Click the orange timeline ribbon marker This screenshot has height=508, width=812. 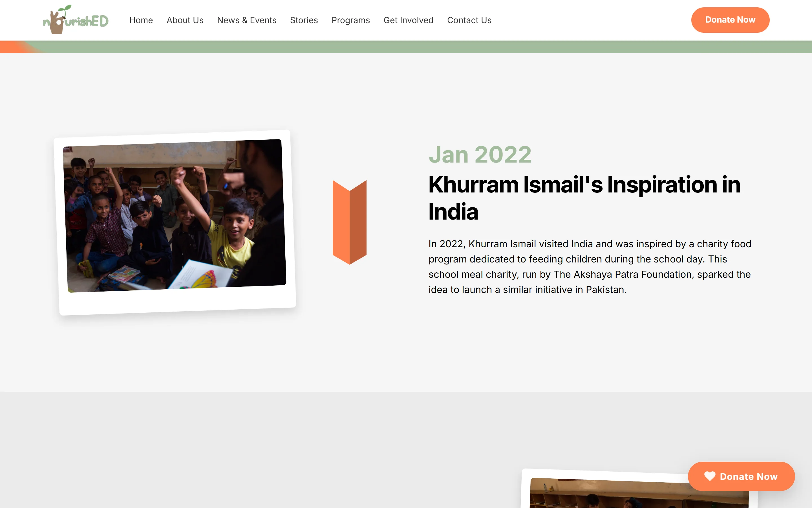point(349,222)
